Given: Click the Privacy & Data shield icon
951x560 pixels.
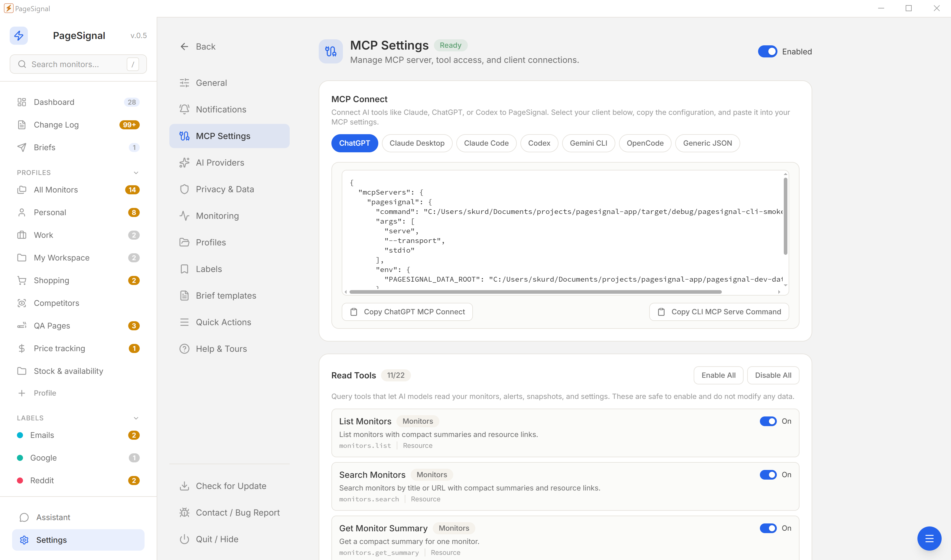Looking at the screenshot, I should pyautogui.click(x=184, y=189).
